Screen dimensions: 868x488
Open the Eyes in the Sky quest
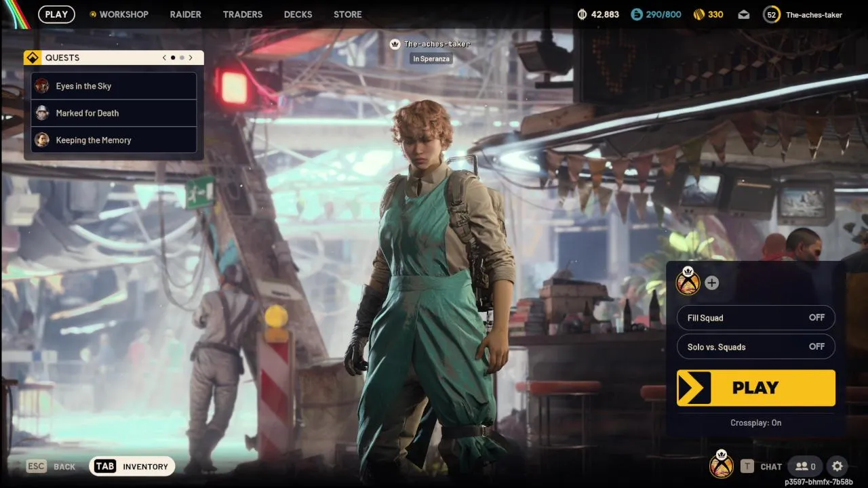pyautogui.click(x=114, y=86)
